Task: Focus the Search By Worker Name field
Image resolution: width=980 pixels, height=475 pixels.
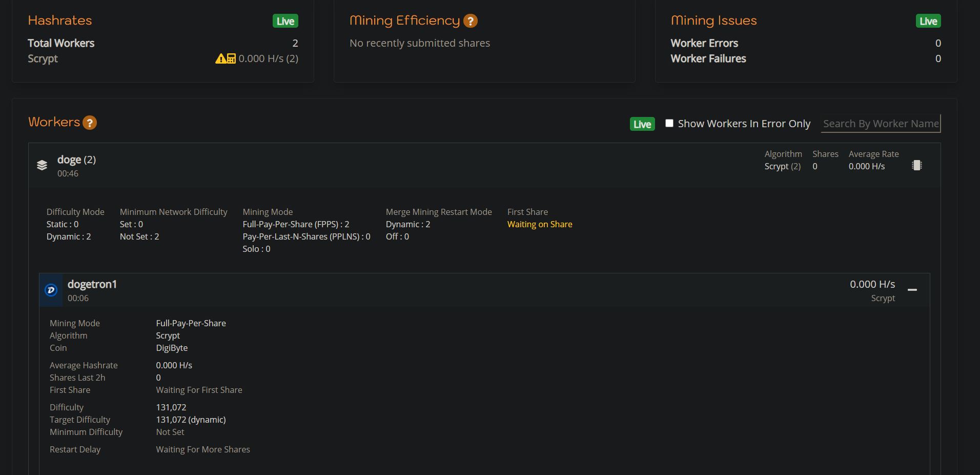Action: 881,124
